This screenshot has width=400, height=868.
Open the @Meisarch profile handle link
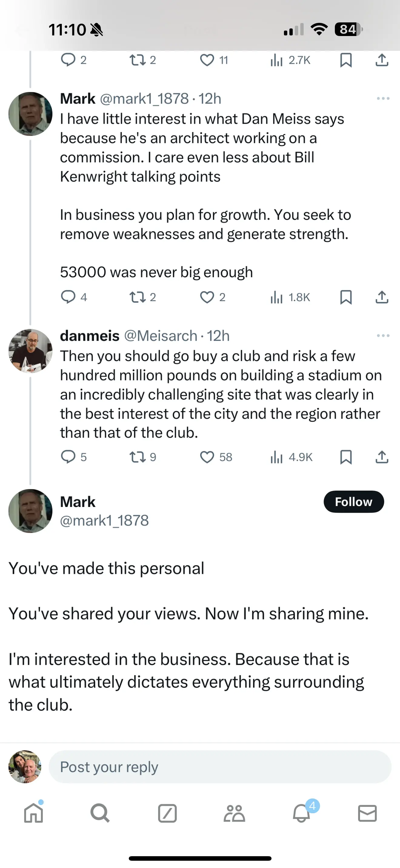coord(161,336)
